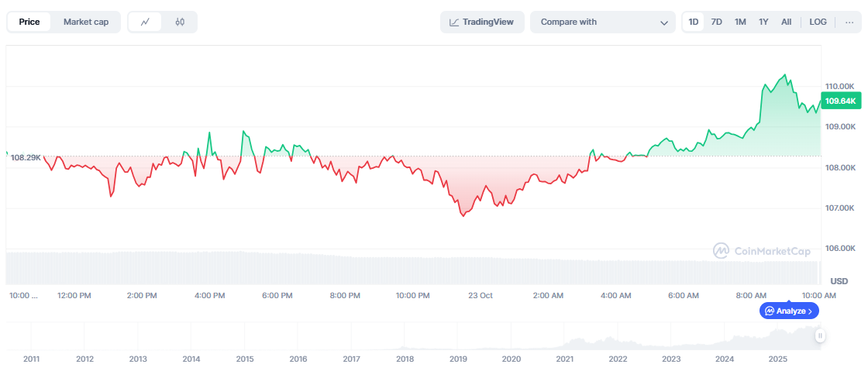868x371 pixels.
Task: Open the more options ellipsis menu
Action: click(x=849, y=22)
